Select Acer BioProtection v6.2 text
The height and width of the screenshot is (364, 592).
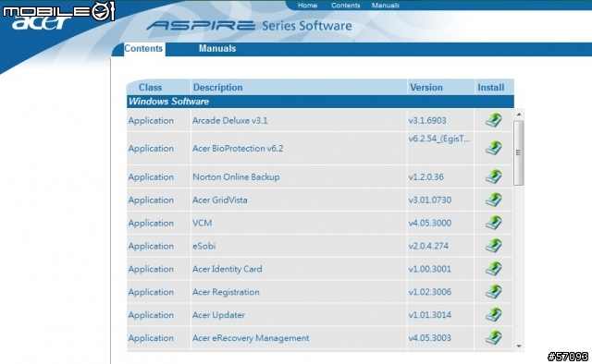click(x=238, y=148)
